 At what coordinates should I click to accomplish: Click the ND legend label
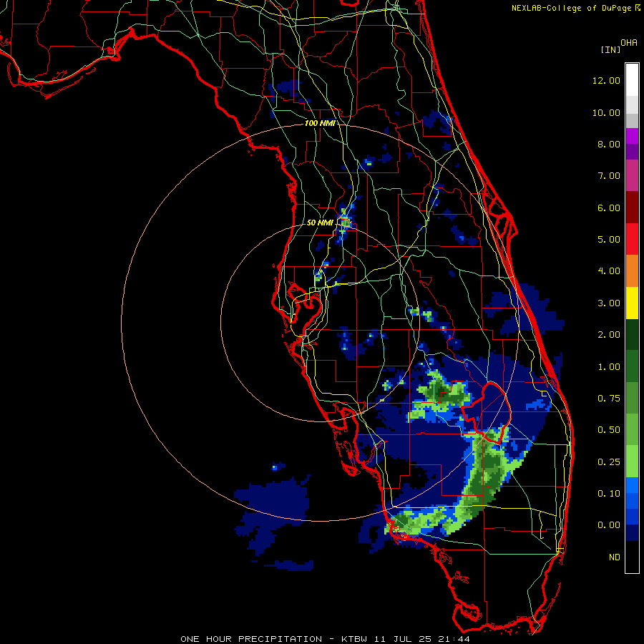(615, 557)
